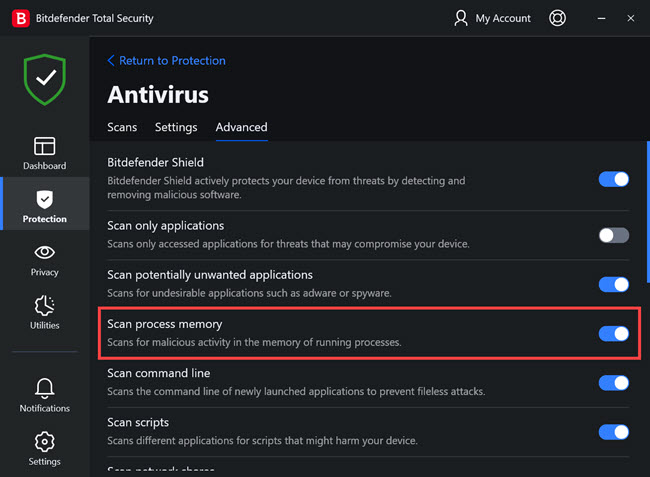
Task: Switch to the Scans tab
Action: coord(122,127)
